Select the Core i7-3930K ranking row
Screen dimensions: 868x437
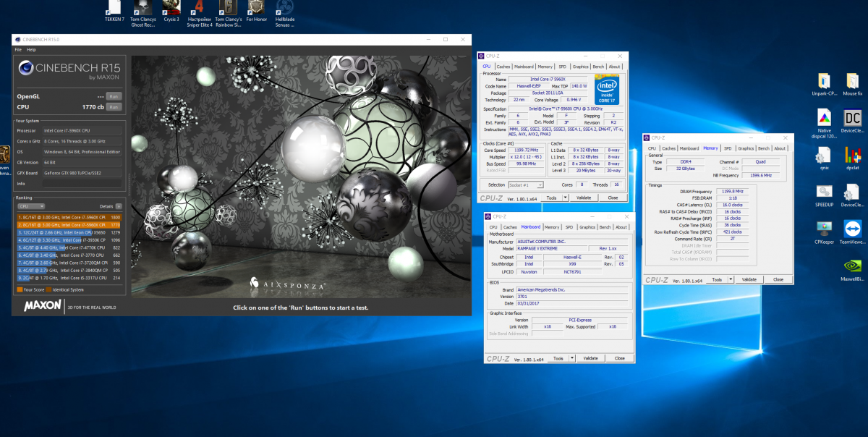point(69,239)
